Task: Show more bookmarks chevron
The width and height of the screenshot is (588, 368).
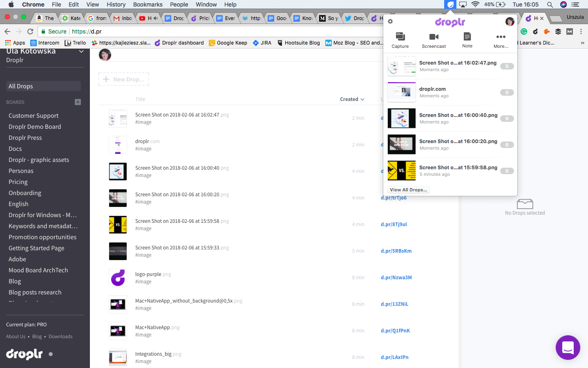Action: click(x=582, y=43)
